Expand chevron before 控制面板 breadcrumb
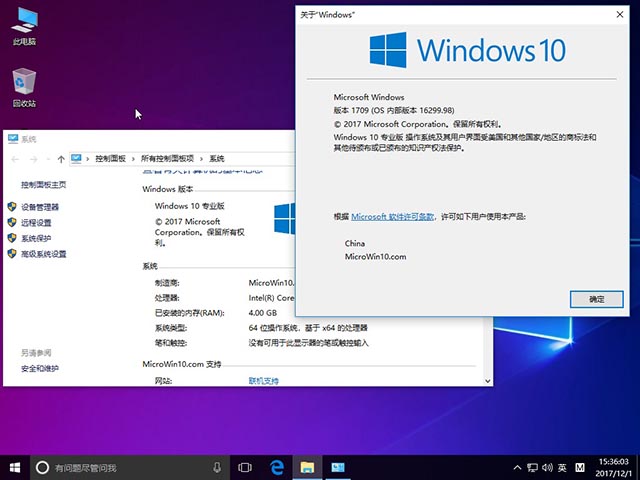The width and height of the screenshot is (640, 480). pos(87,159)
